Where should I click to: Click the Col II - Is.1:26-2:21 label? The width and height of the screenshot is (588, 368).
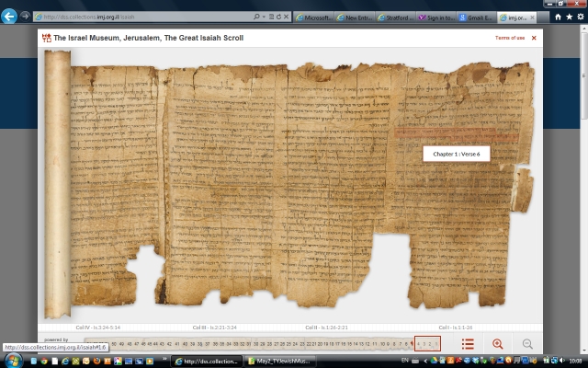point(326,328)
